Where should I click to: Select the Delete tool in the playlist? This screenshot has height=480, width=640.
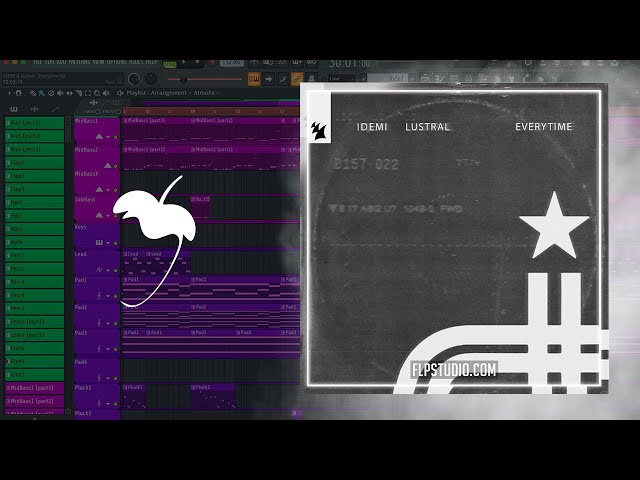point(51,93)
